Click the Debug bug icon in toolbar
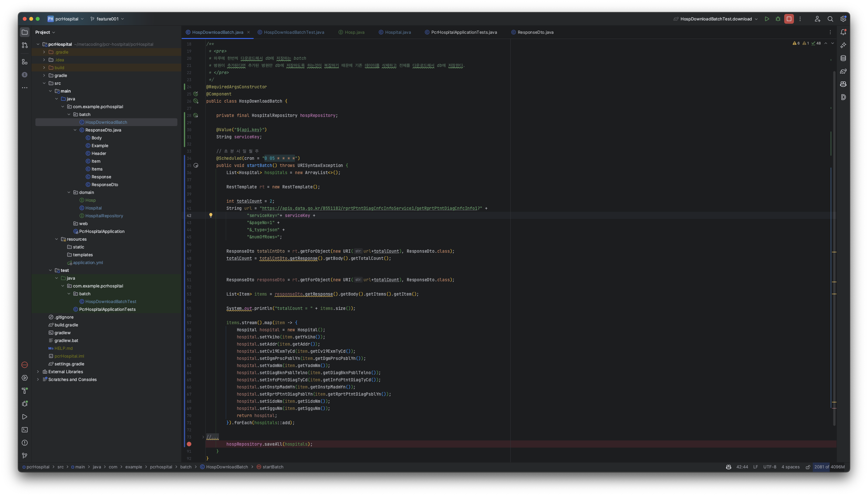 tap(778, 19)
